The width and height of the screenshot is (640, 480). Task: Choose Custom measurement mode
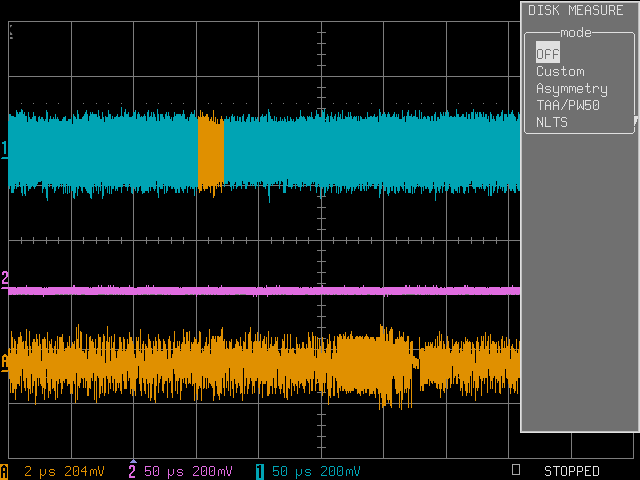pos(560,71)
